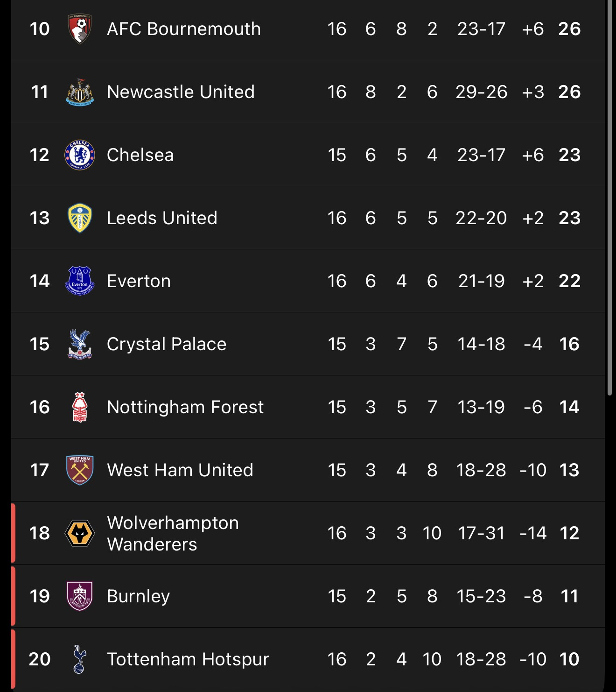Tap the Tottenham Hotspur team name
This screenshot has width=616, height=692.
[188, 659]
